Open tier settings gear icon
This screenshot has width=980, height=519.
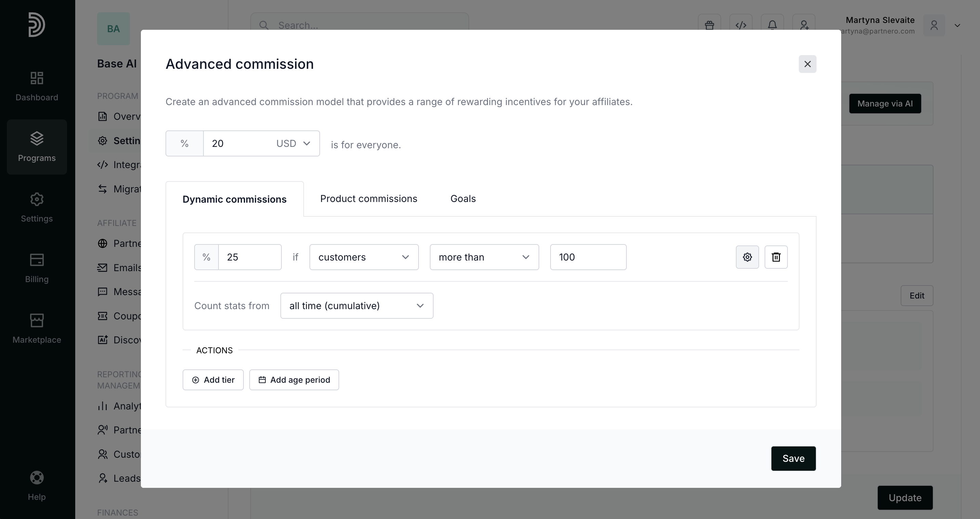click(747, 257)
